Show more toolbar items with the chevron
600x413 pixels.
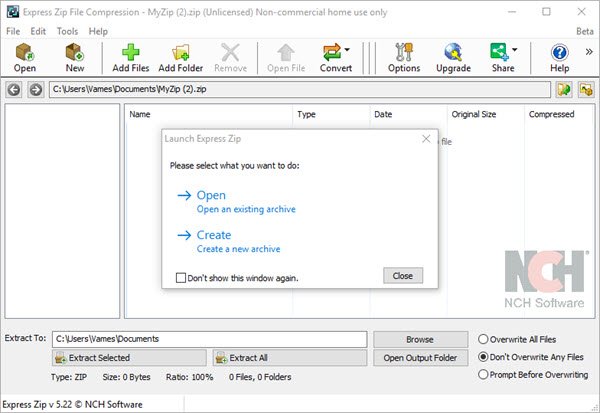pos(589,52)
